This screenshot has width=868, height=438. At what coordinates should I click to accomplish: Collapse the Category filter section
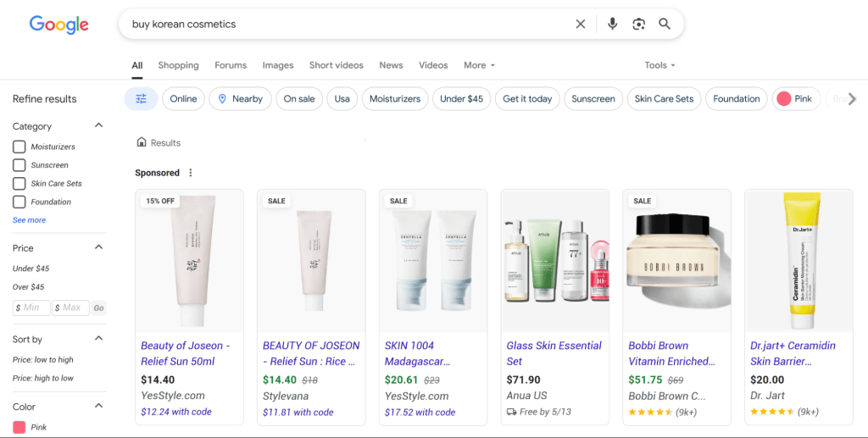(x=98, y=125)
